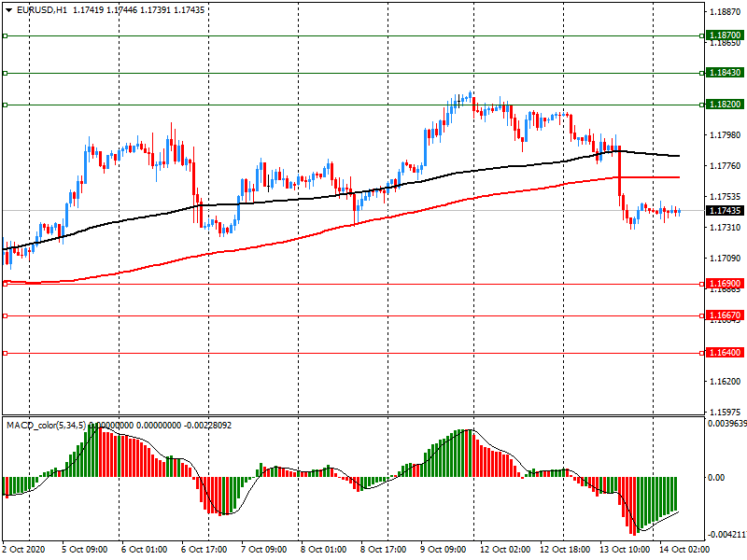Click the left handle of 1.18700 line
Viewport: 747px width, 560px height.
6,35
